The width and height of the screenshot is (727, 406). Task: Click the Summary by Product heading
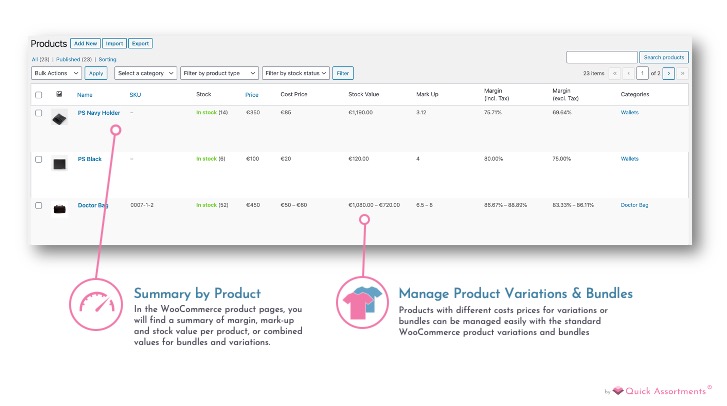198,293
